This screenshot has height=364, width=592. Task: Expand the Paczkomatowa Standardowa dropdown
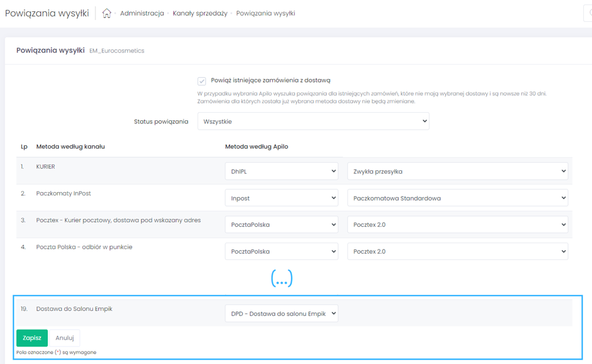point(457,198)
